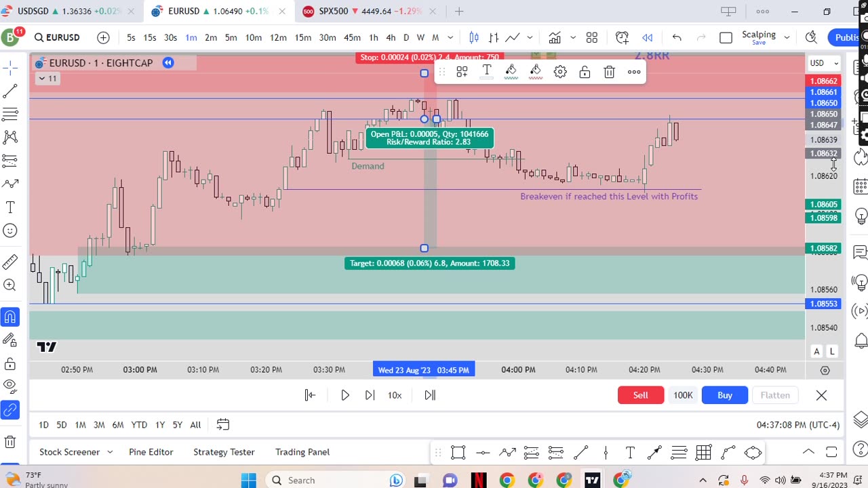Image resolution: width=868 pixels, height=488 pixels.
Task: Expand favorite indicators dropdown arrow
Action: click(573, 37)
